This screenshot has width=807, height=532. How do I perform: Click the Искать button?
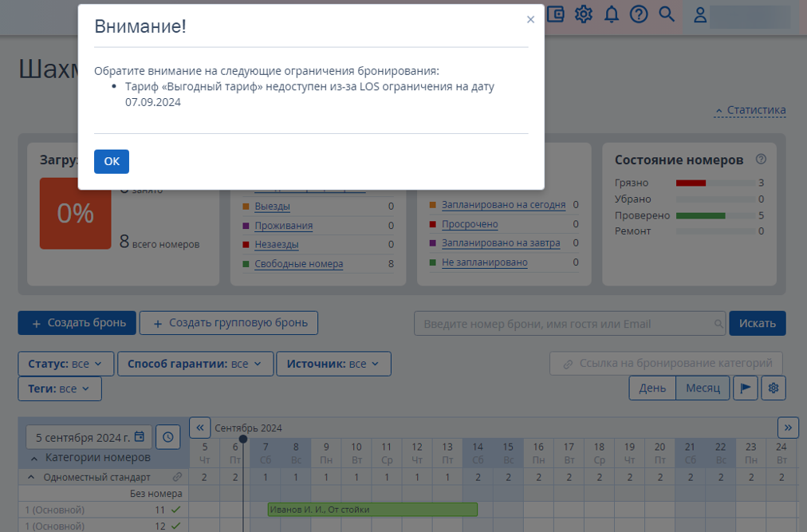(x=757, y=323)
